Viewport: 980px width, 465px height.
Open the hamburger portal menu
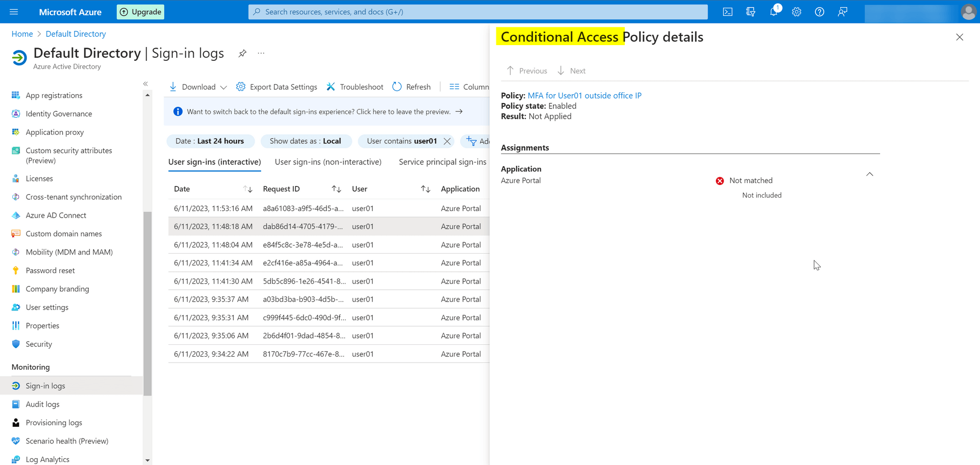(x=14, y=12)
